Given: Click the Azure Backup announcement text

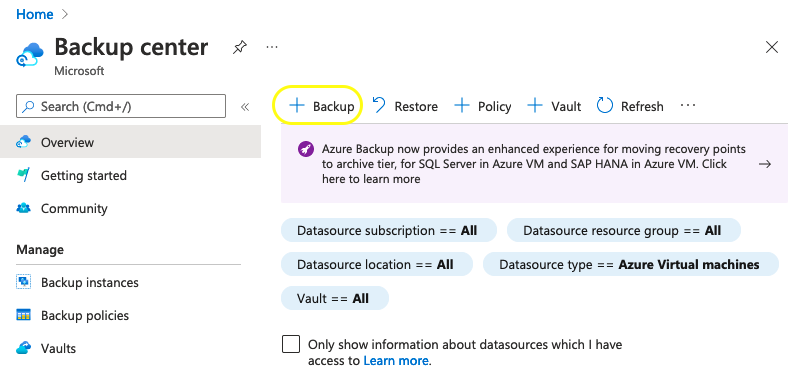Looking at the screenshot, I should [534, 164].
